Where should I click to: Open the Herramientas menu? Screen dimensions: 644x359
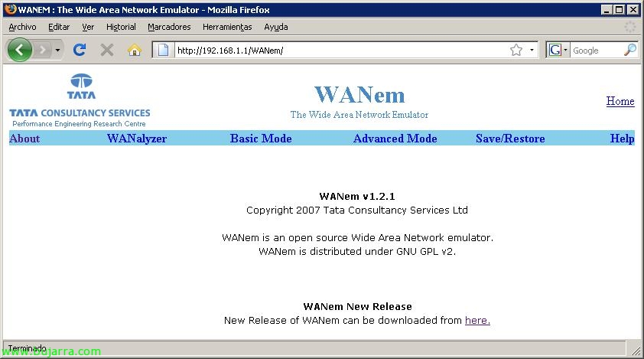(x=227, y=27)
